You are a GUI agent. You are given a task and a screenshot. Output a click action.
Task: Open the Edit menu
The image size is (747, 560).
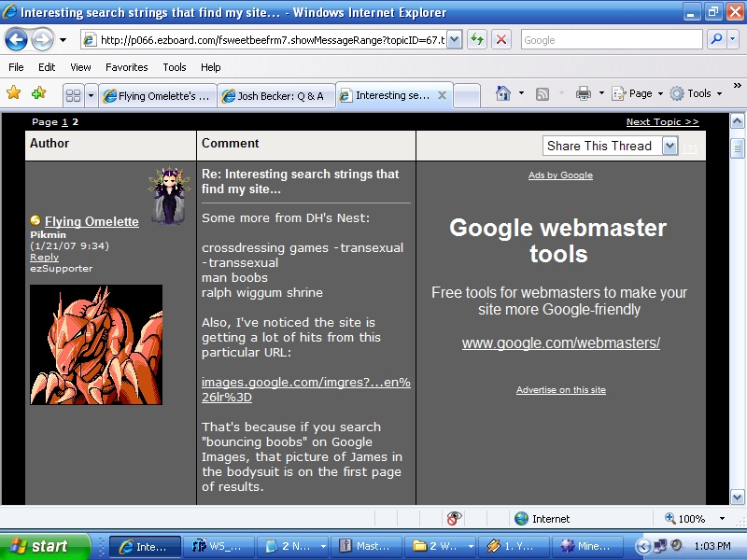click(x=47, y=67)
